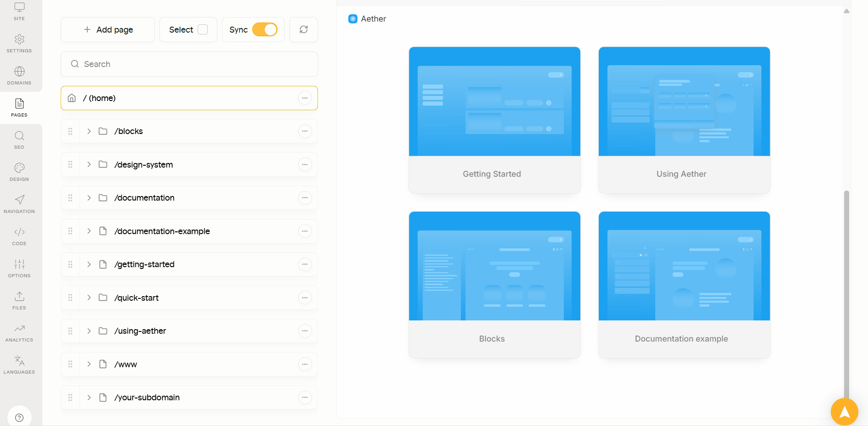The image size is (868, 426).
Task: Open the Options sliders section
Action: [x=19, y=269]
